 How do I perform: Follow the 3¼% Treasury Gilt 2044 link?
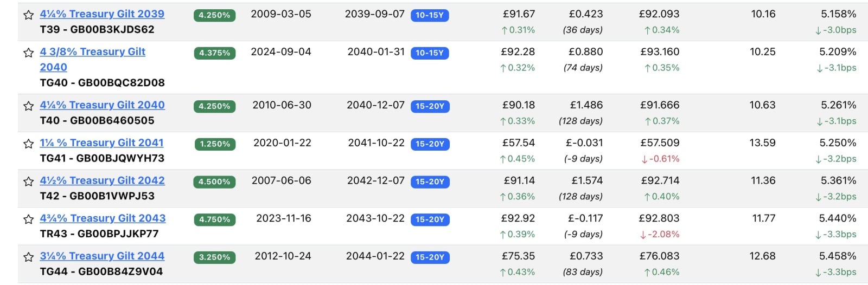click(102, 256)
